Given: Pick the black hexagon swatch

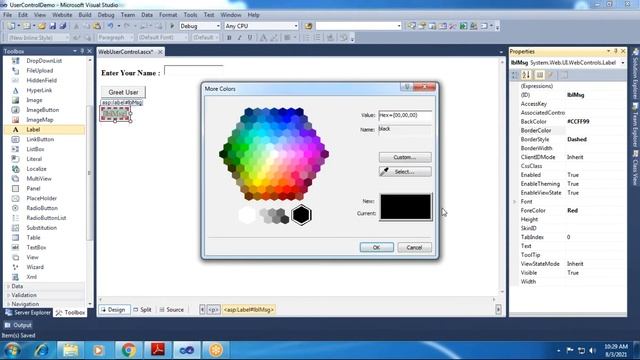Looking at the screenshot, I should coord(301,215).
